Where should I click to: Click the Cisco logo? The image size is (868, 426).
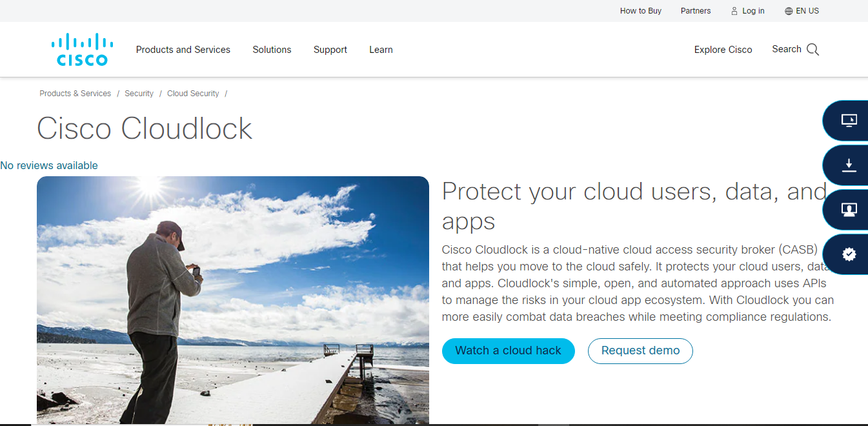tap(82, 50)
